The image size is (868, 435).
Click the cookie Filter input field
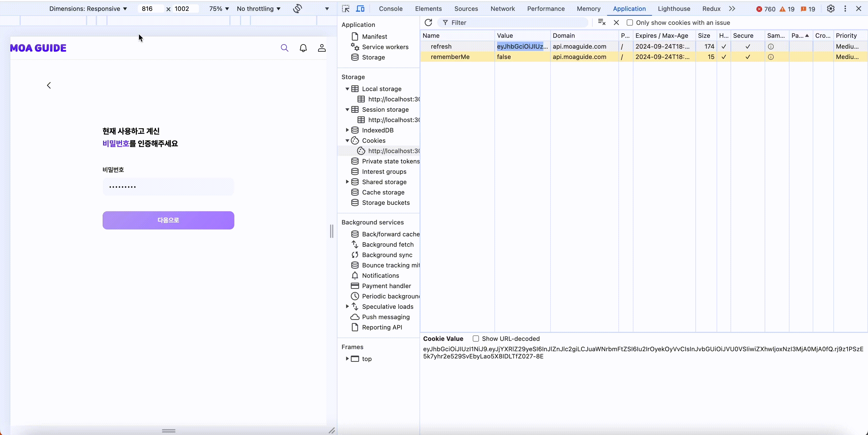click(x=516, y=22)
